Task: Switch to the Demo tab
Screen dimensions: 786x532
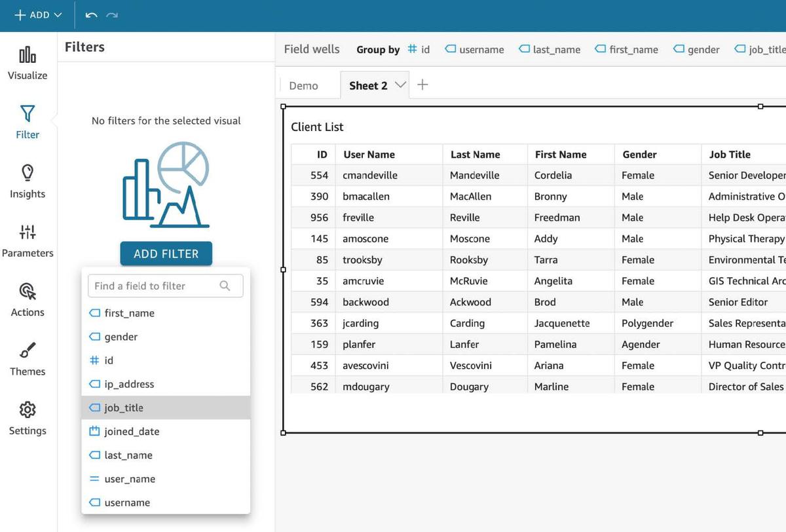Action: point(303,86)
